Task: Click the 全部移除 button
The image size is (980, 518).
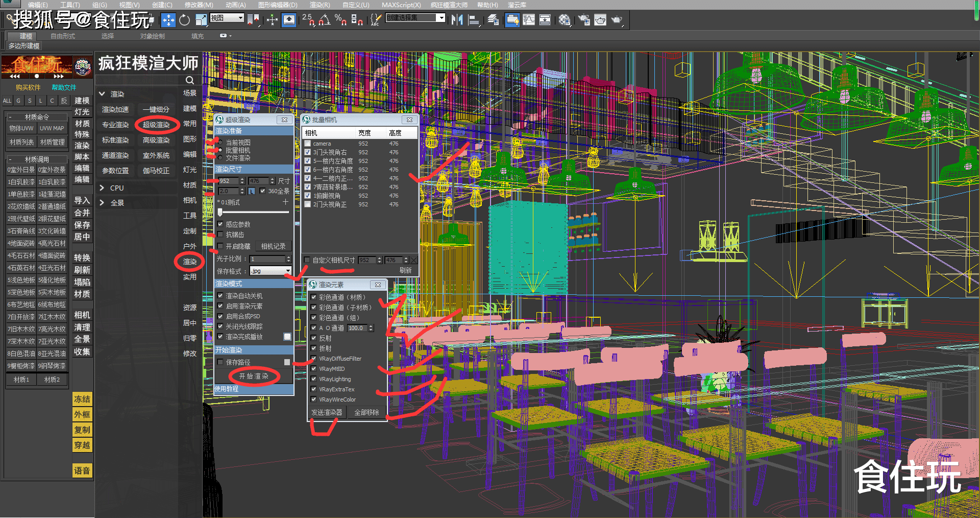Action: tap(366, 412)
